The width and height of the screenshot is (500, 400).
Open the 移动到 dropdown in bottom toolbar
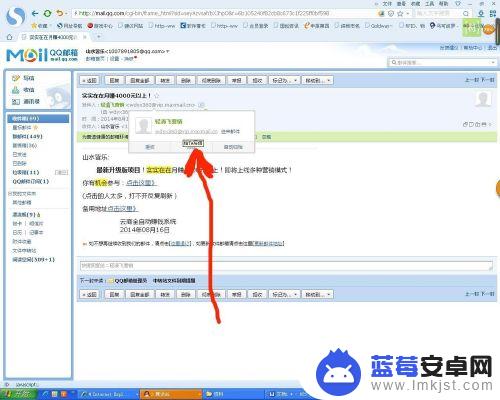point(318,294)
